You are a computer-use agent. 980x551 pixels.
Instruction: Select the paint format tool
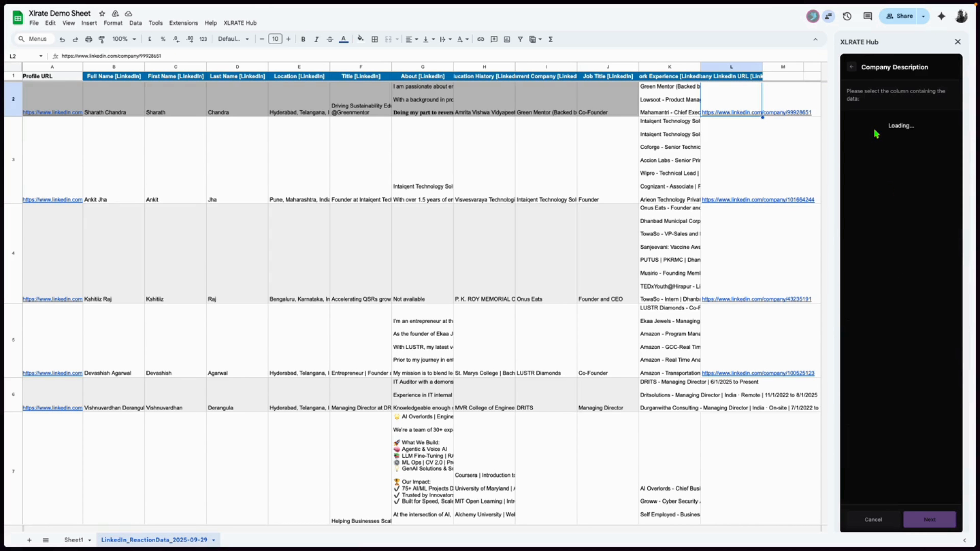point(102,39)
